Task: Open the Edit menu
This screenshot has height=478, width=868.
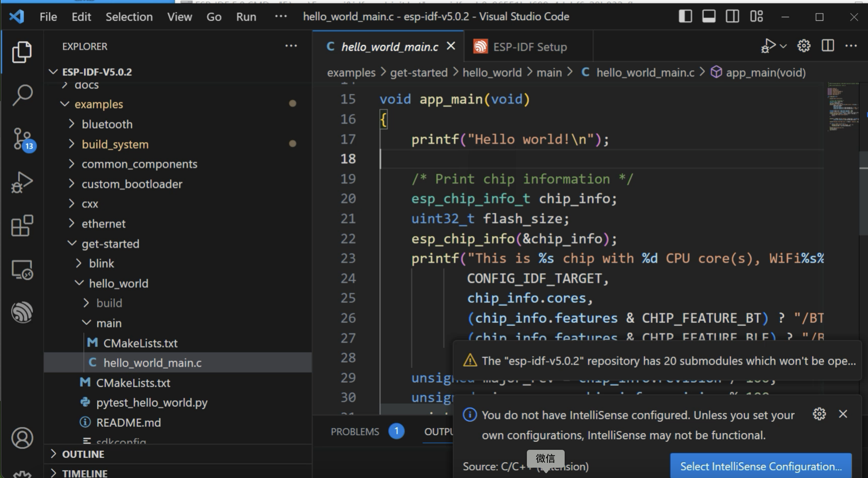Action: [x=81, y=17]
